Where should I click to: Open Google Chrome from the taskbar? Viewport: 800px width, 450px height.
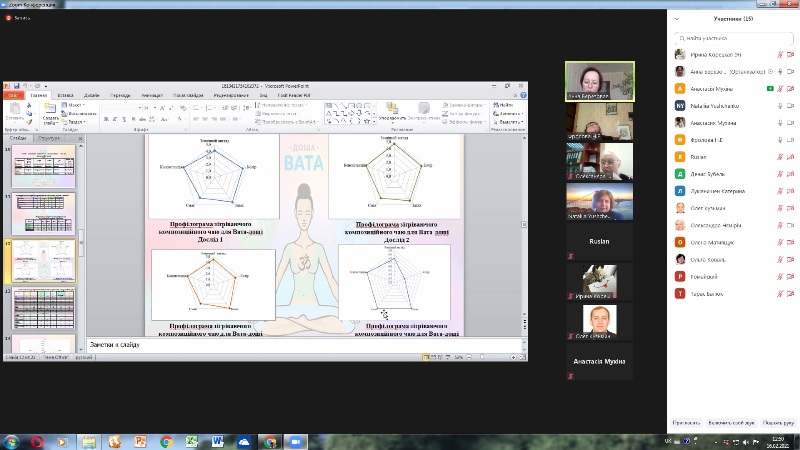coord(166,441)
